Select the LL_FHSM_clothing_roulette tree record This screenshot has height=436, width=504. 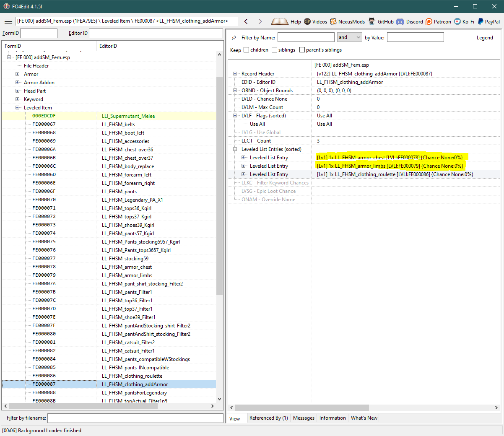[109, 376]
